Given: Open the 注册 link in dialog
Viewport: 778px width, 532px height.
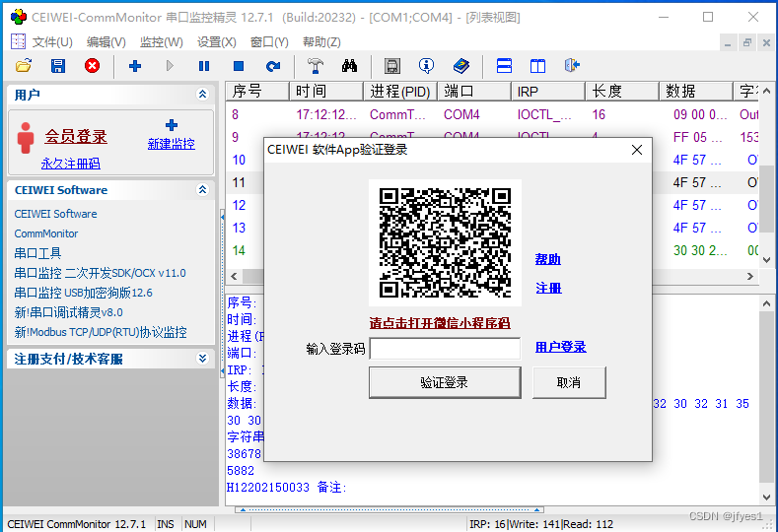Looking at the screenshot, I should point(548,288).
